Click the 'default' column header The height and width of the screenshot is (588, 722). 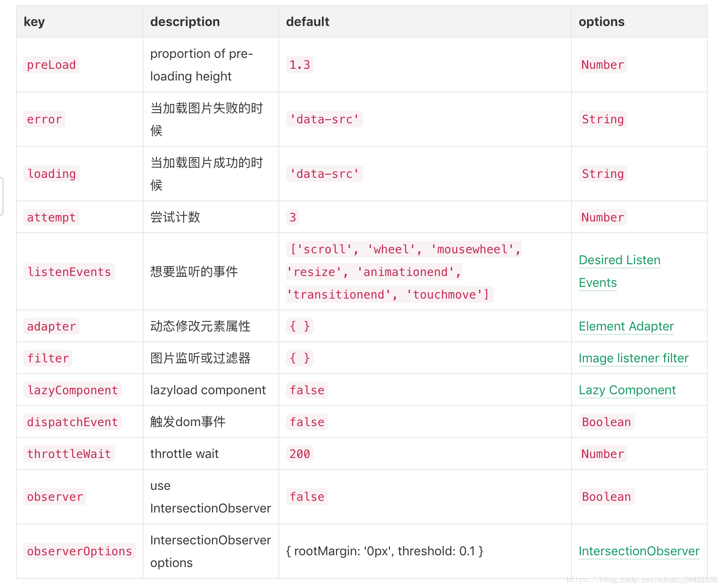[307, 22]
